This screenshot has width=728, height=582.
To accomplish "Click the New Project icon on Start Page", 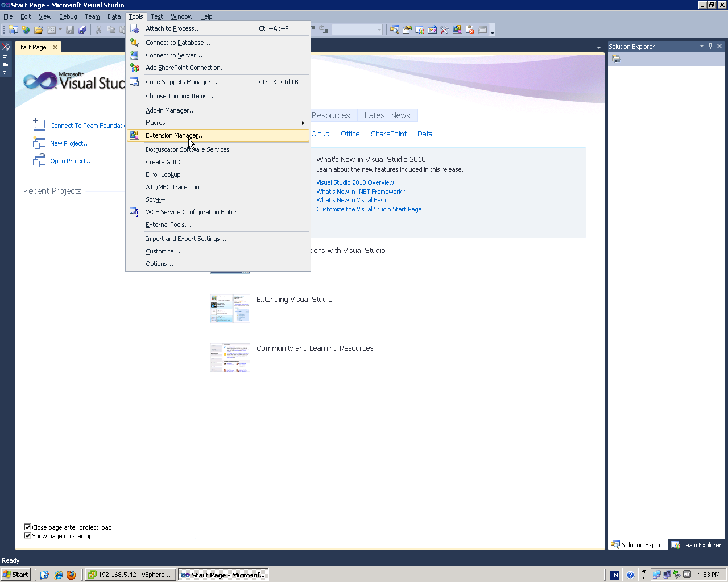I will click(39, 143).
